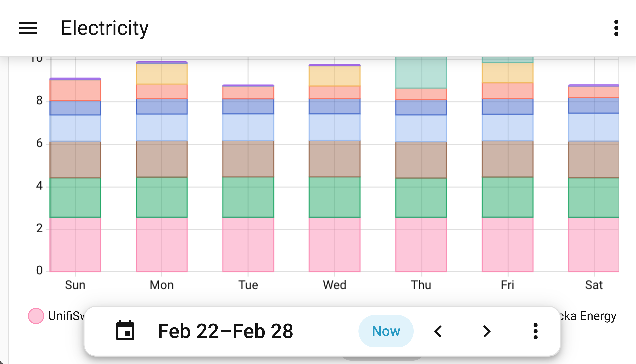Open the overflow menu beside Electricity title

[x=616, y=28]
